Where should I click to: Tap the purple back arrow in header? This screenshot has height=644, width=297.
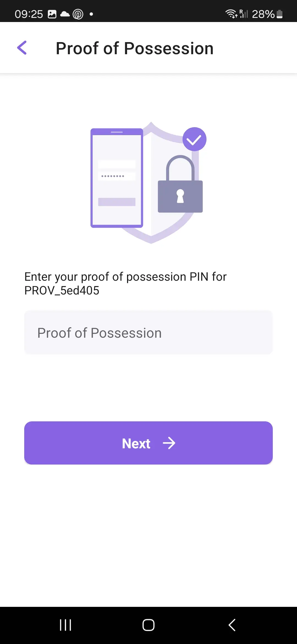[22, 48]
